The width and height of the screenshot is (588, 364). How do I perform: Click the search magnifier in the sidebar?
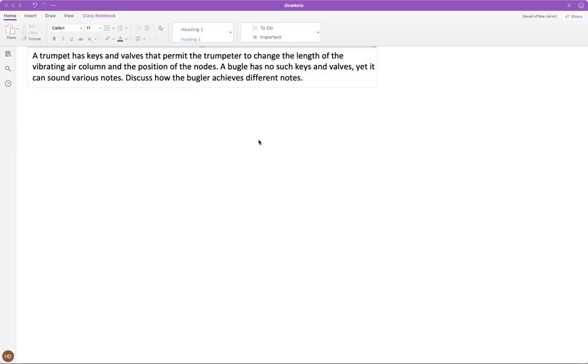pos(8,69)
